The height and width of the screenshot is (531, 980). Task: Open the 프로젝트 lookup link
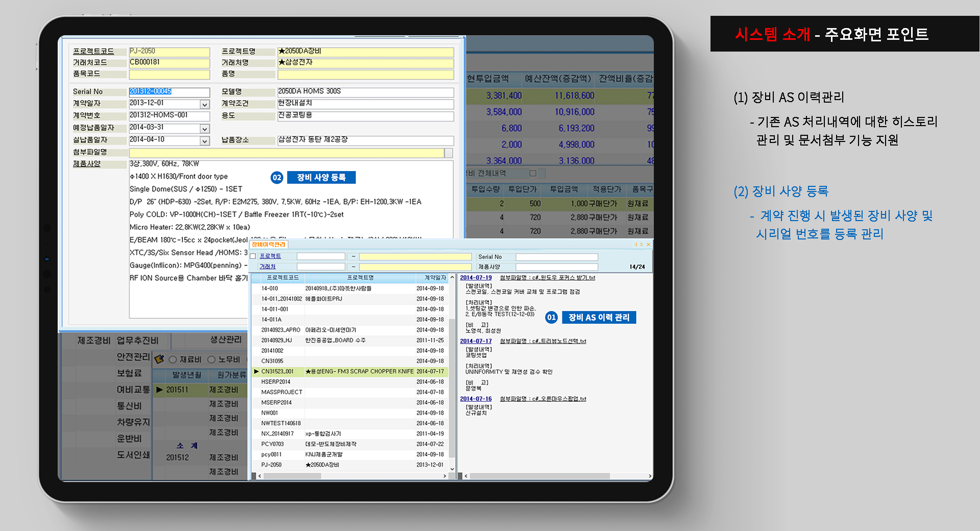(271, 256)
